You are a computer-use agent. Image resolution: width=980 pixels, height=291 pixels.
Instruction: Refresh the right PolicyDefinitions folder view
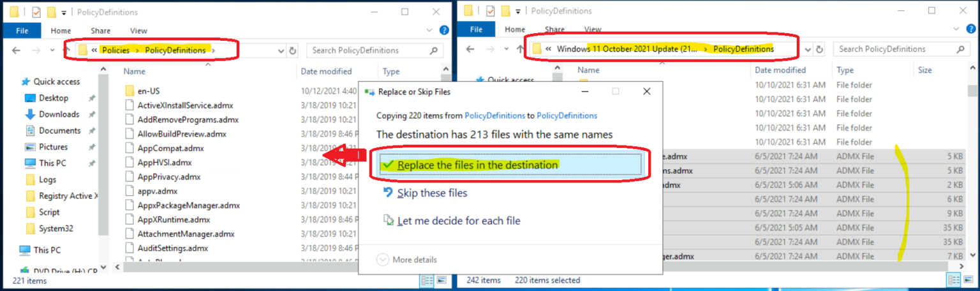[x=820, y=49]
